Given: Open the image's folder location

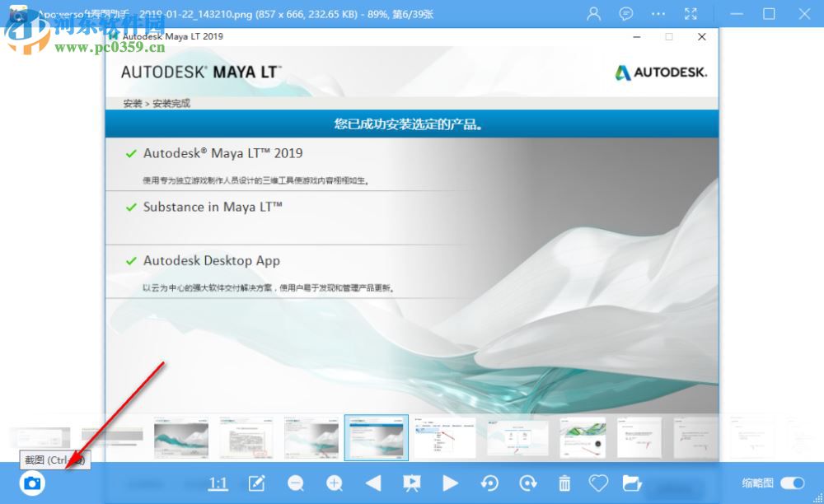Looking at the screenshot, I should pos(632,483).
